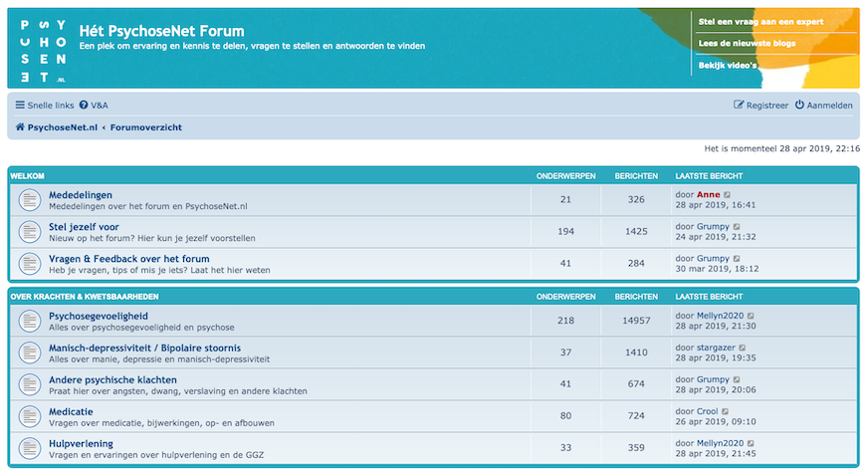This screenshot has width=868, height=471.
Task: Click latest-post icon in Hulpverlening row
Action: (751, 443)
